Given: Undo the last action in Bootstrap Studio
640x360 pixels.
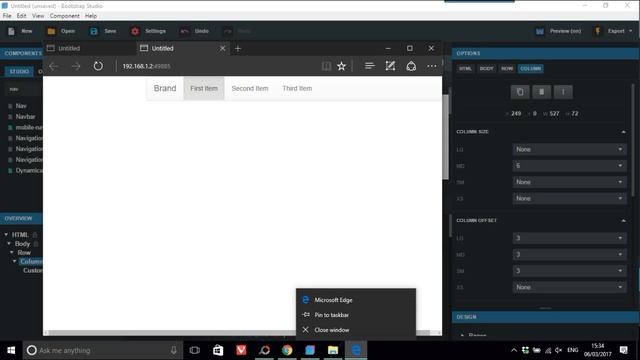Looking at the screenshot, I should (194, 31).
